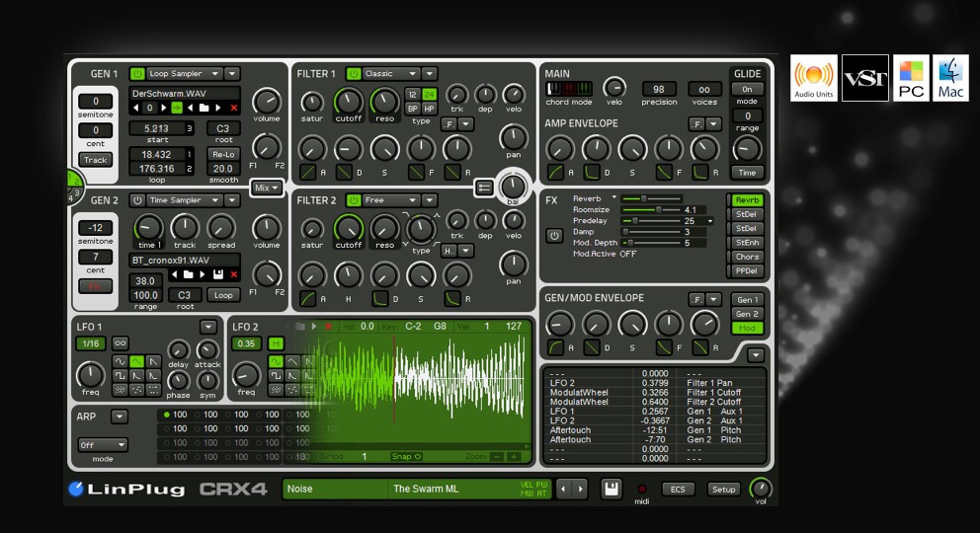Click the Glide Time button

point(747,173)
